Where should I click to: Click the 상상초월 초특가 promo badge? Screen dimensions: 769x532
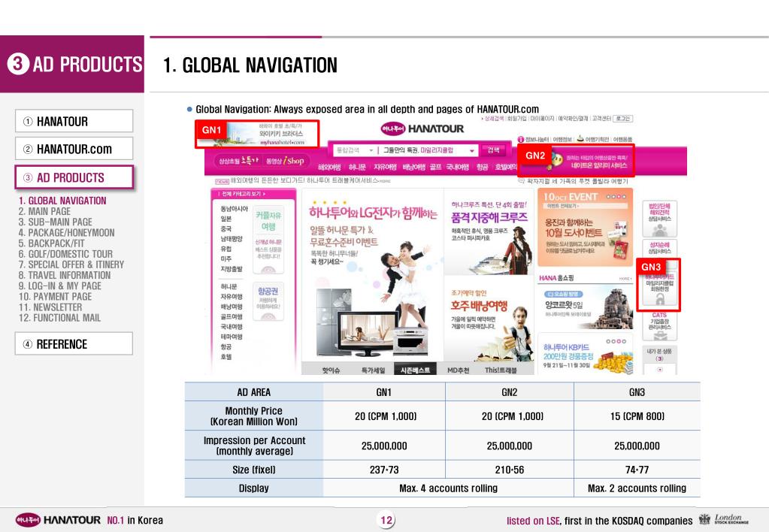(x=238, y=160)
